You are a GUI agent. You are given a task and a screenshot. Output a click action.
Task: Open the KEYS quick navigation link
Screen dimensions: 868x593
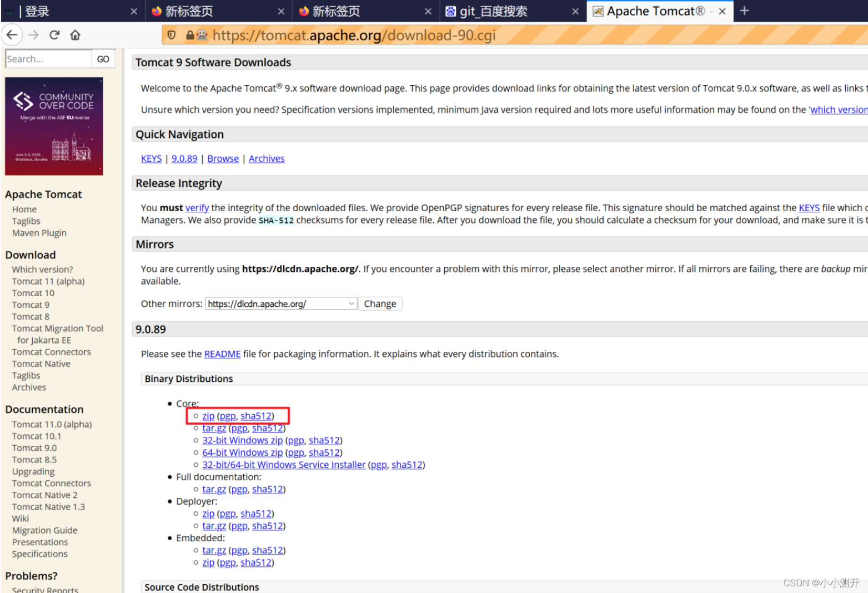tap(151, 158)
